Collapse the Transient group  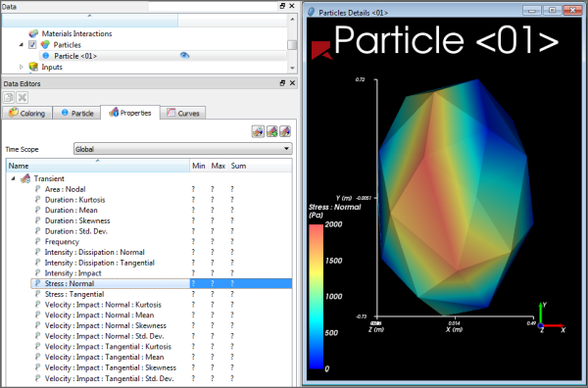click(x=13, y=179)
